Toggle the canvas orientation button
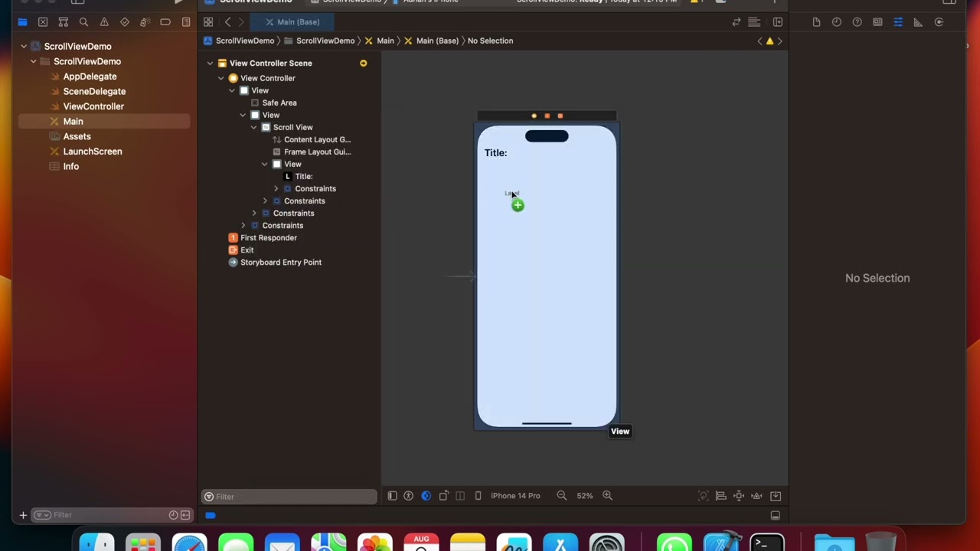This screenshot has width=980, height=551. point(443,496)
